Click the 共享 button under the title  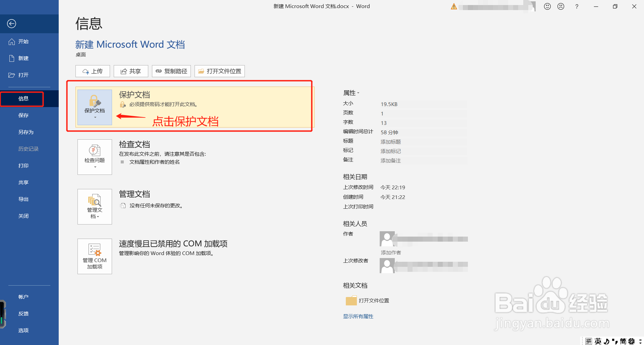tap(131, 71)
